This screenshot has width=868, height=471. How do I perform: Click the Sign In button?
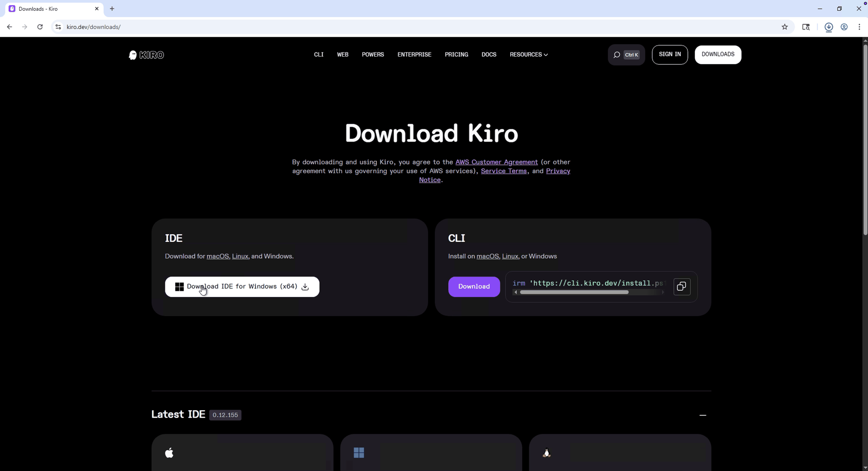[x=670, y=55]
